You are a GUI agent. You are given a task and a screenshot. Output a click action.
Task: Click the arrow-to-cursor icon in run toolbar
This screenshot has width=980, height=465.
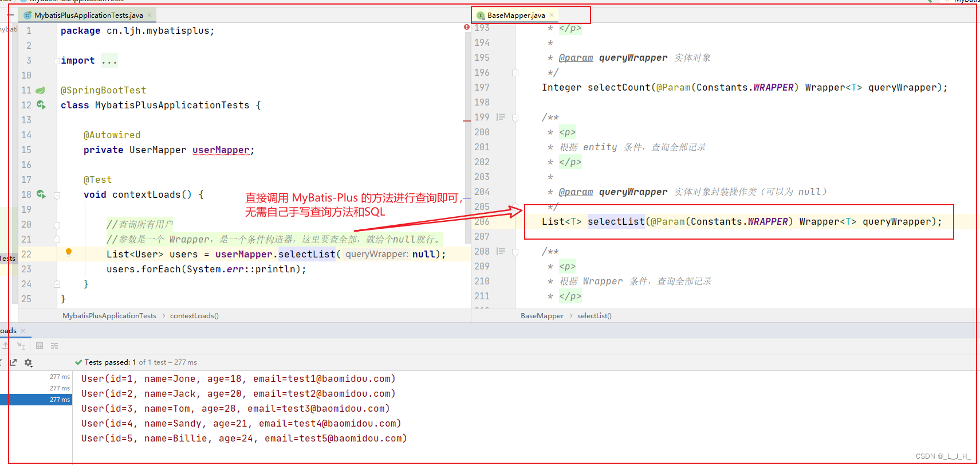pyautogui.click(x=21, y=346)
